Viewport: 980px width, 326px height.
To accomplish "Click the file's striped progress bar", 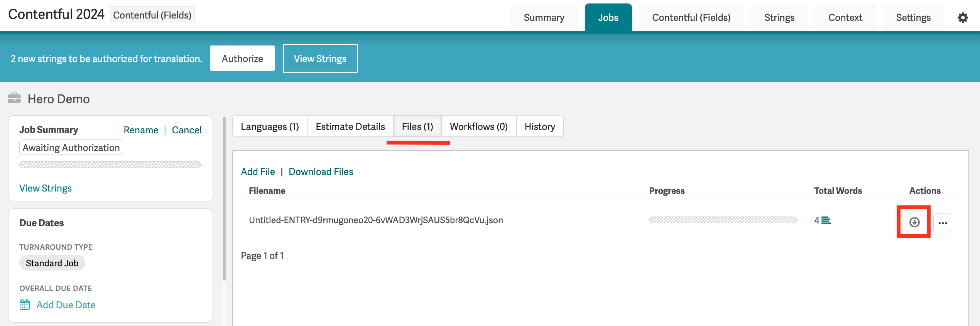I will (x=723, y=220).
